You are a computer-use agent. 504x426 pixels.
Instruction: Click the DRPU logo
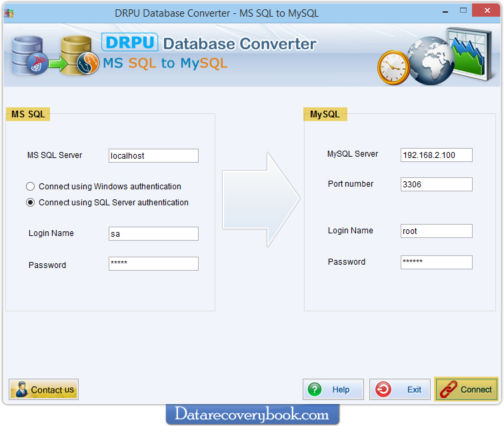130,42
